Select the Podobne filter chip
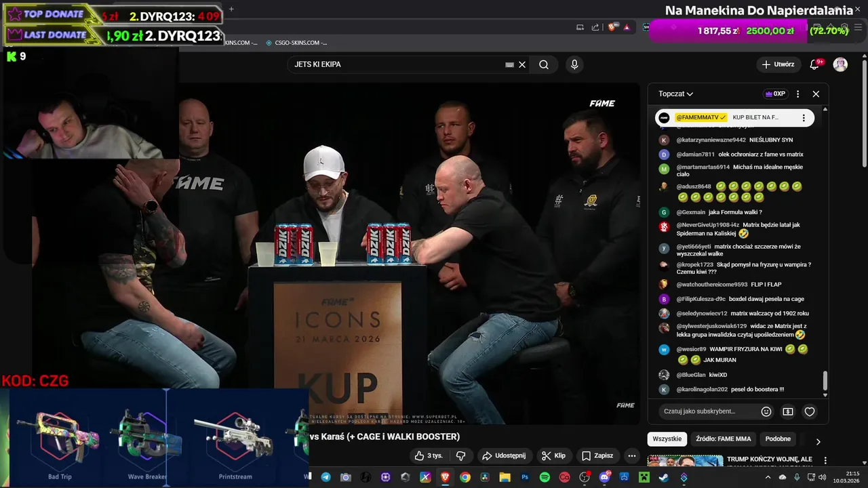This screenshot has height=488, width=868. [x=778, y=439]
